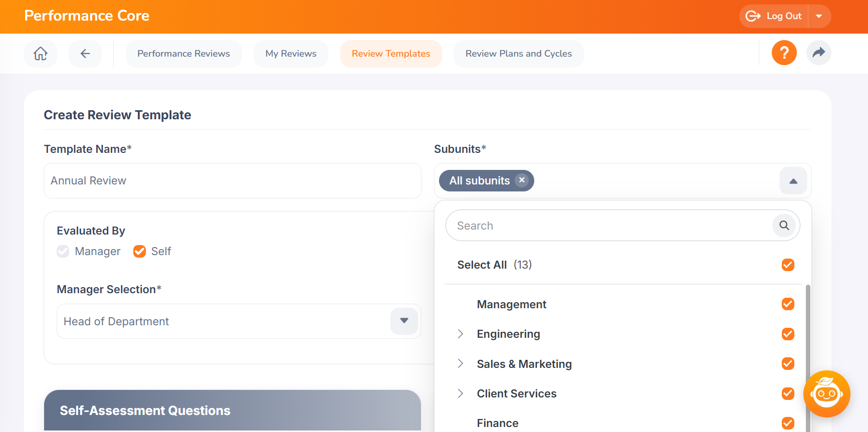Click the back arrow icon
The height and width of the screenshot is (432, 868).
[x=85, y=54]
